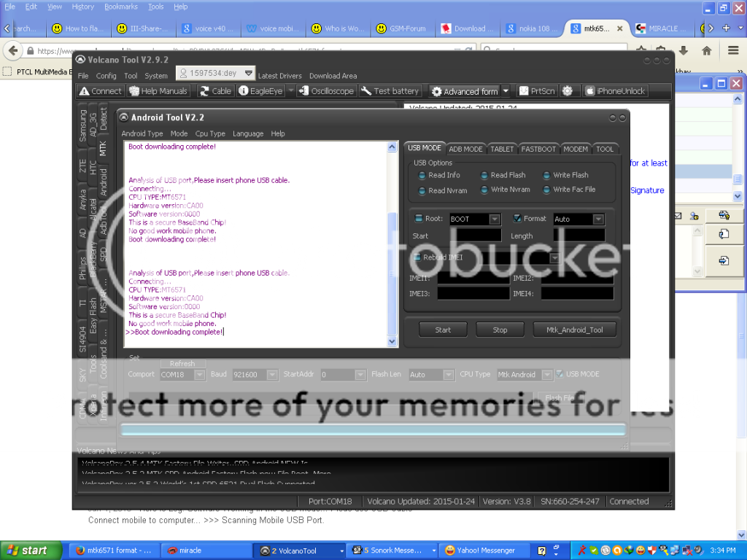Open the Oscilloscope tool
Image resolution: width=747 pixels, height=560 pixels.
click(x=326, y=91)
